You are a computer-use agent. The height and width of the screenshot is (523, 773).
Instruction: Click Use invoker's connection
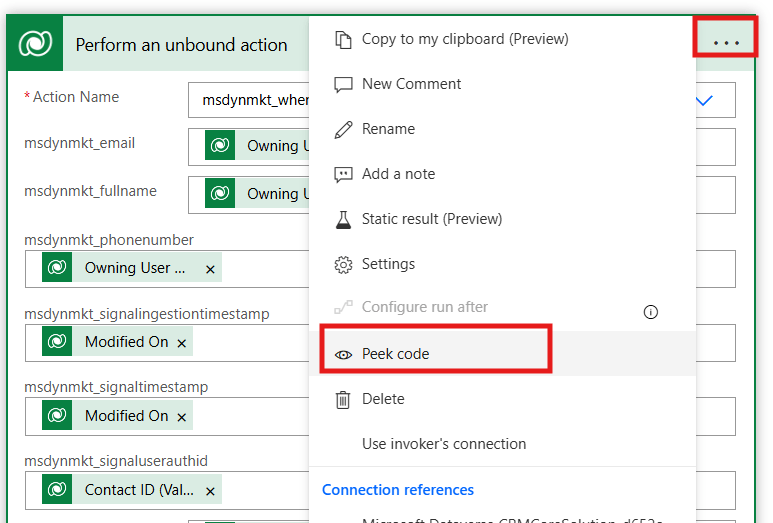pos(443,444)
